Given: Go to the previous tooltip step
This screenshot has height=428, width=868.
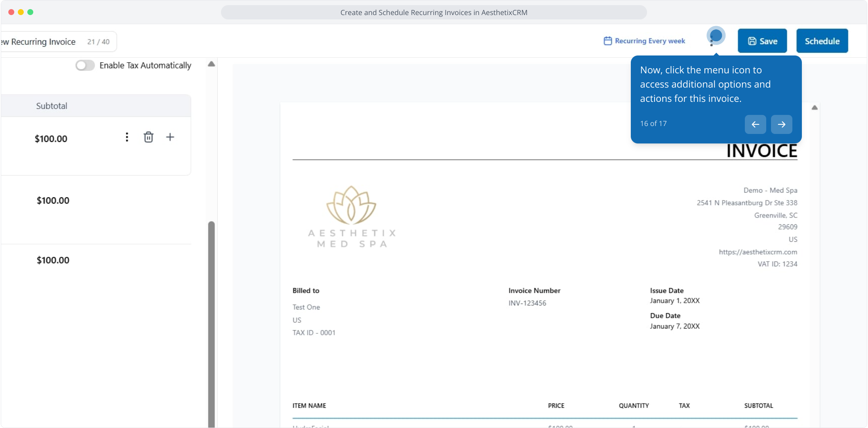Looking at the screenshot, I should coord(755,124).
